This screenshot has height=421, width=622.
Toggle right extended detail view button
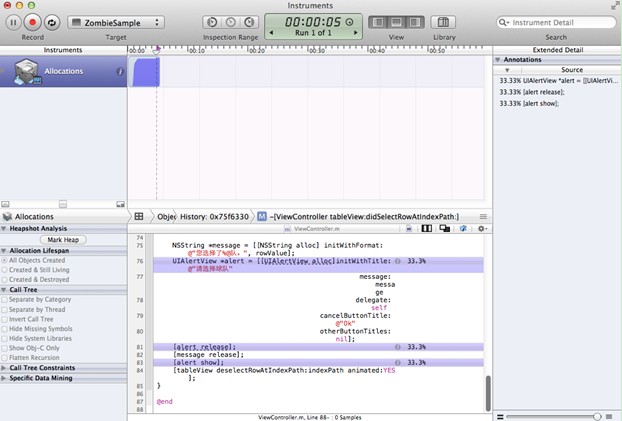click(x=415, y=22)
